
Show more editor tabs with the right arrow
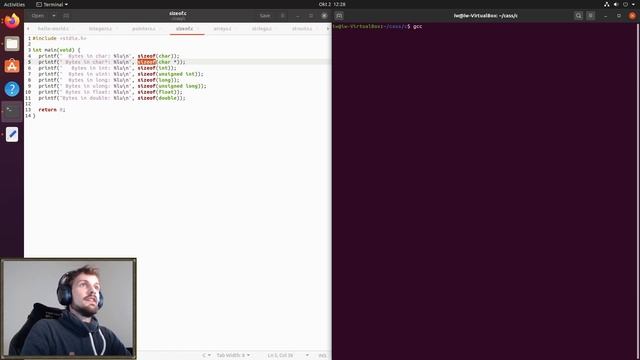click(x=327, y=29)
